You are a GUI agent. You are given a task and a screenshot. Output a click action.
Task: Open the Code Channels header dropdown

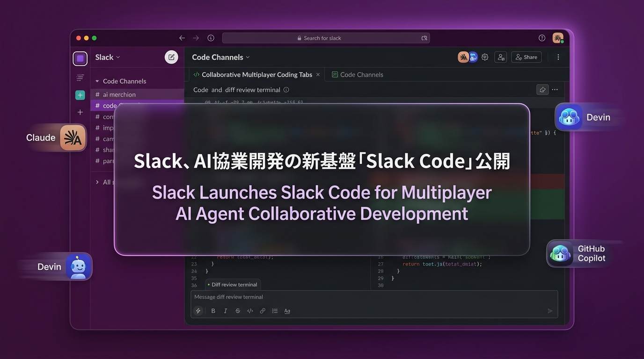click(x=221, y=57)
